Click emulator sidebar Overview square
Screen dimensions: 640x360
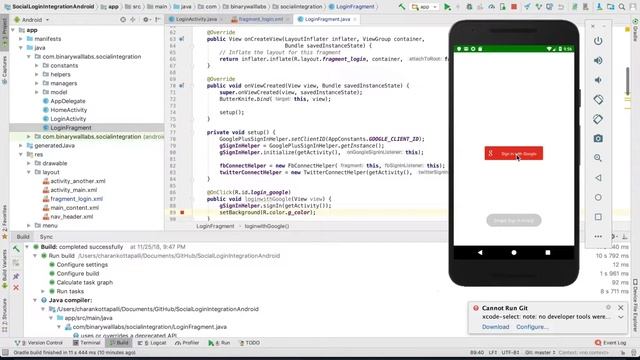point(598,217)
